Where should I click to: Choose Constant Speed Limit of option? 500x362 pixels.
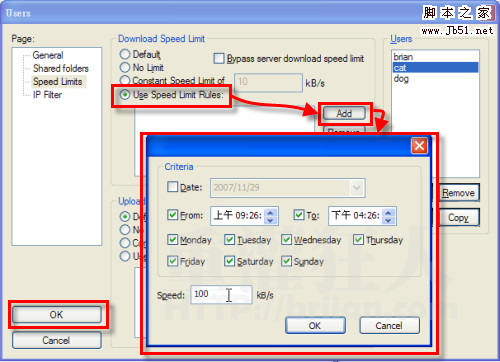[125, 80]
